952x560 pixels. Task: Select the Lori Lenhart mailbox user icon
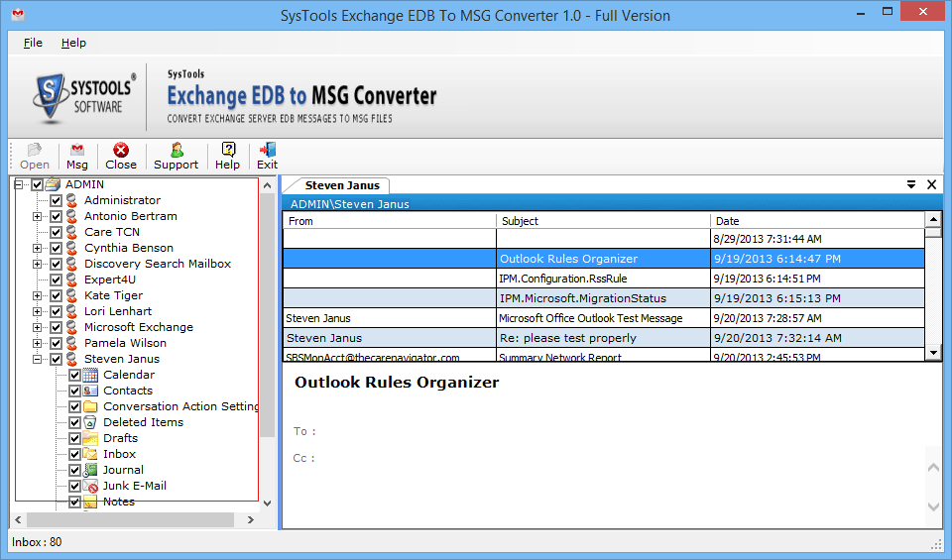point(72,310)
